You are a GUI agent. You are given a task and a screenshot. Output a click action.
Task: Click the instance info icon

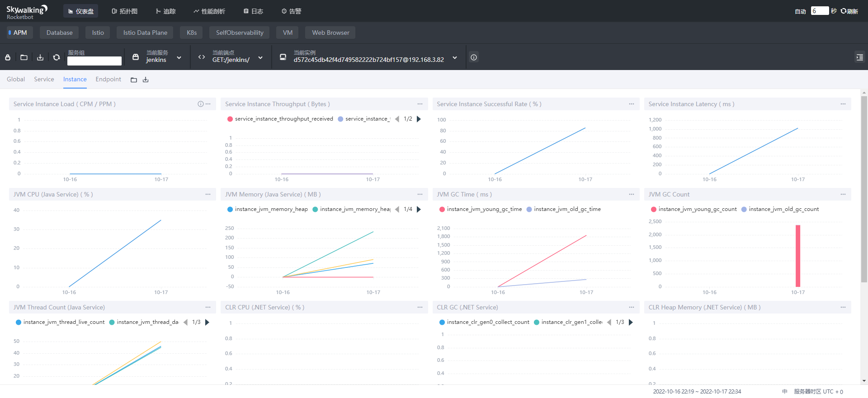(x=474, y=57)
